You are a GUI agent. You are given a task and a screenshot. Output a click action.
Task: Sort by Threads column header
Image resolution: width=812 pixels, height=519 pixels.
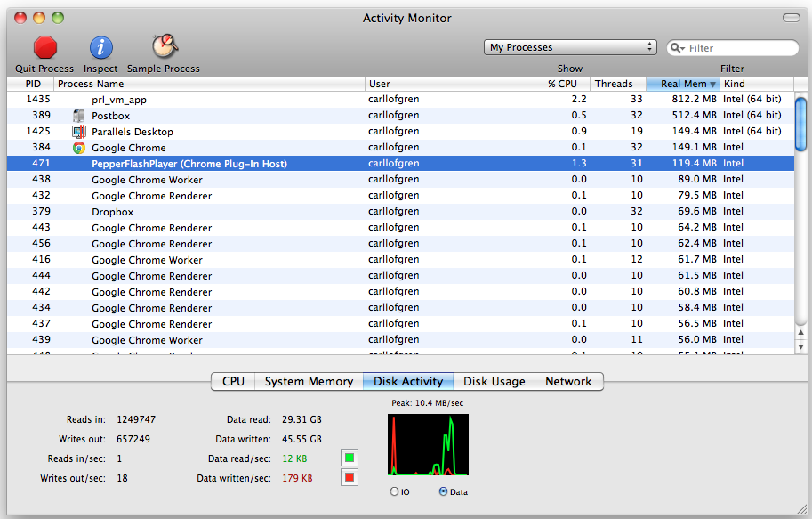618,84
